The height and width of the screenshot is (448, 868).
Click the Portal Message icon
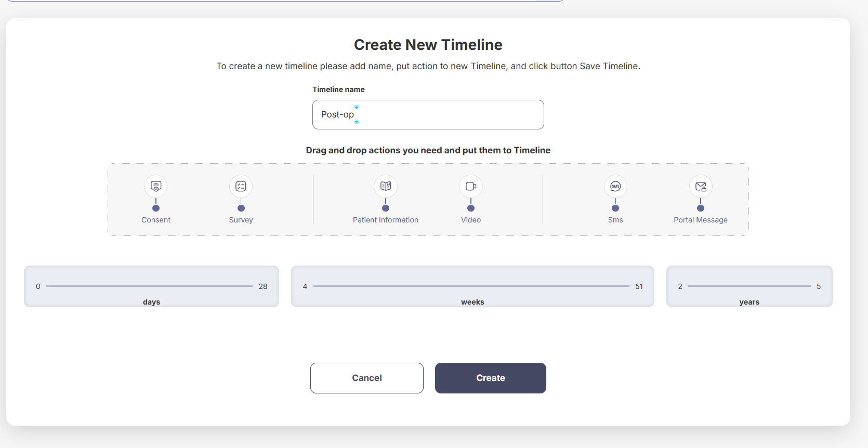click(701, 186)
